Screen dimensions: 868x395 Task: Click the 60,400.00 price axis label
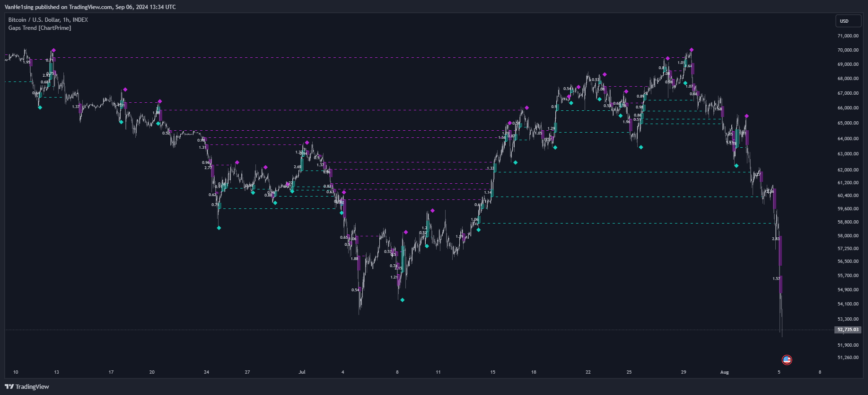click(x=848, y=196)
